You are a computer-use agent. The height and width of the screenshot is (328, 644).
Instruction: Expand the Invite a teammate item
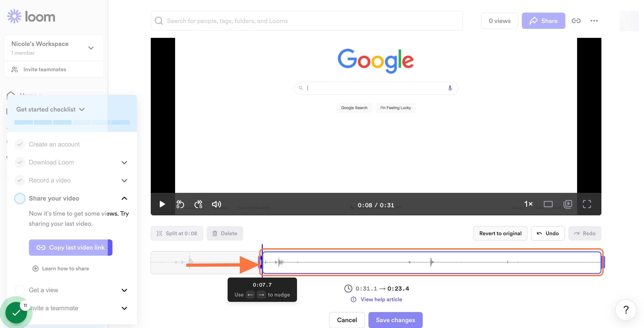pyautogui.click(x=124, y=308)
